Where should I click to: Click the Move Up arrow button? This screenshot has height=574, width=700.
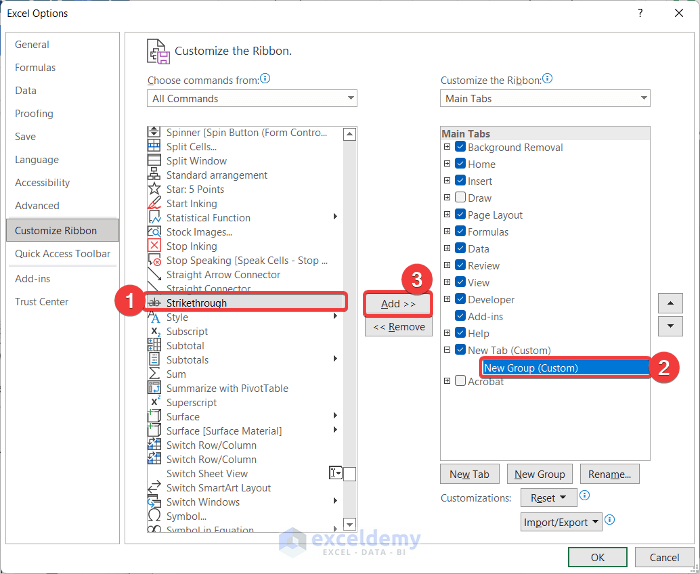[670, 304]
